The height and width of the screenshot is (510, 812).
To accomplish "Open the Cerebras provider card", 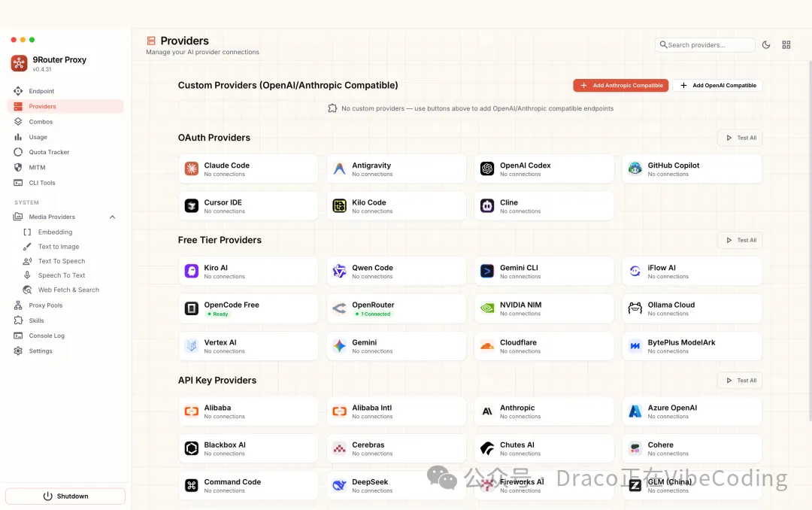I will pyautogui.click(x=396, y=449).
